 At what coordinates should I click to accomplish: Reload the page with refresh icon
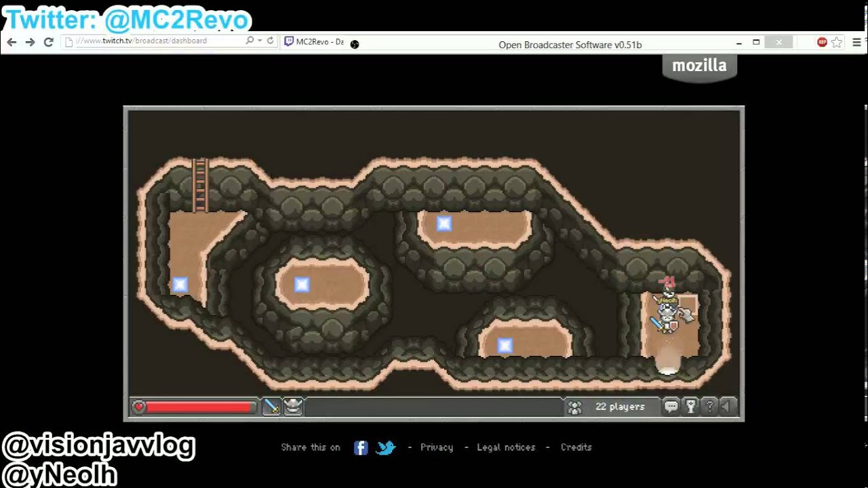48,42
